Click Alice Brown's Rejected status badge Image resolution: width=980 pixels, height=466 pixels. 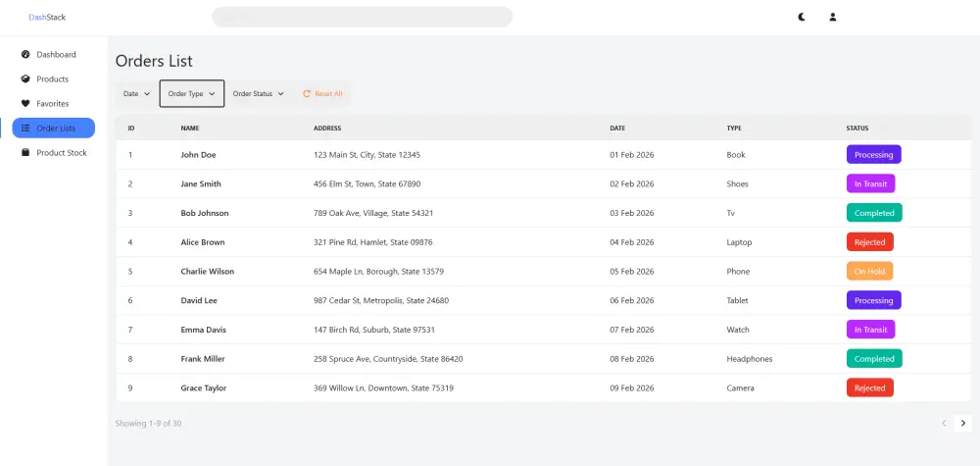coord(870,242)
